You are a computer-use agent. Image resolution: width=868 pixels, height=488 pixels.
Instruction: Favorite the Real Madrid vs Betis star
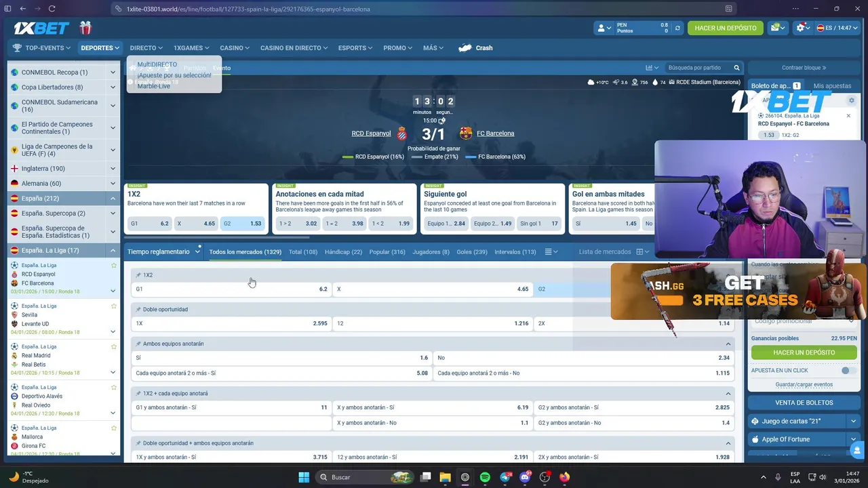[x=113, y=347]
